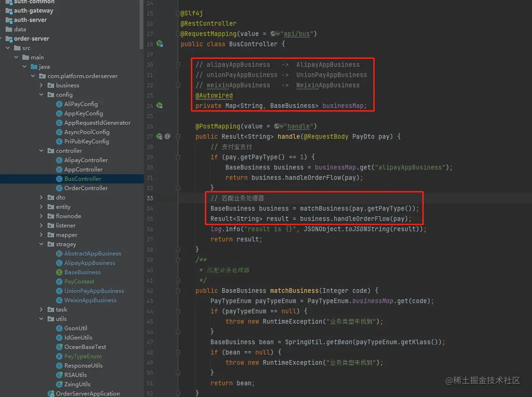532x397 pixels.
Task: Place cursor on line number 33
Action: 150,198
